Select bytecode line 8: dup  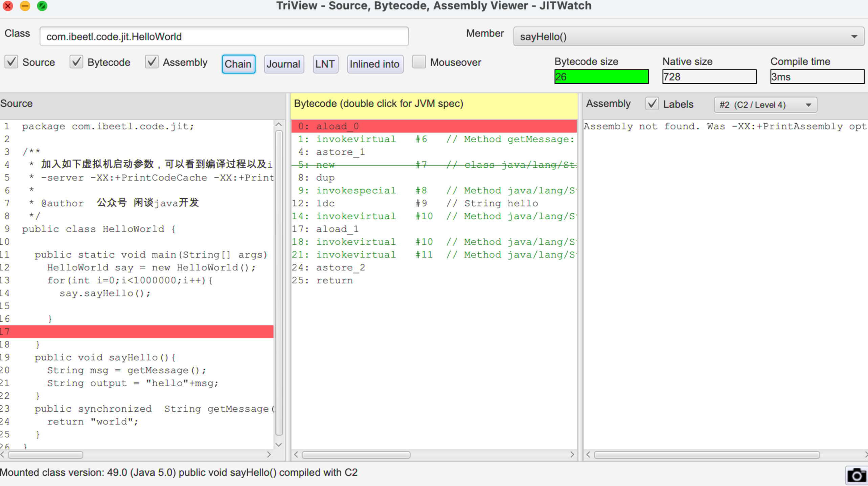point(434,177)
